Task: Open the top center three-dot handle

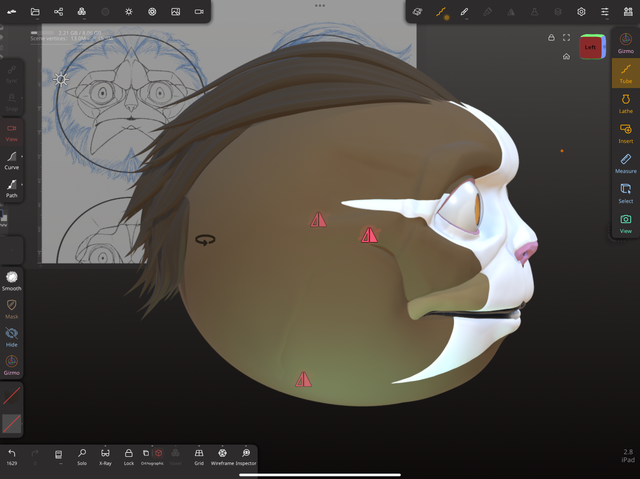Action: point(320,6)
